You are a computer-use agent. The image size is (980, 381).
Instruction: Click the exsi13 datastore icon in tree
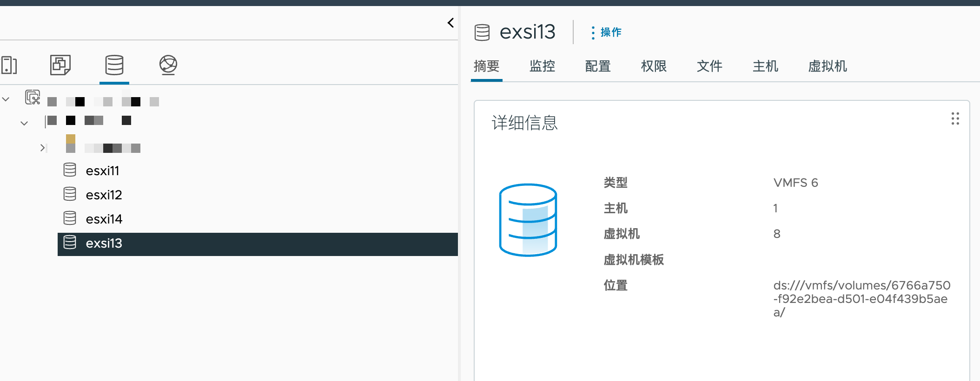pos(70,242)
